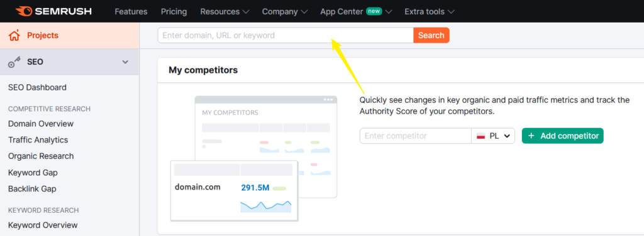Open Traffic Analytics
644x236 pixels.
(x=38, y=140)
